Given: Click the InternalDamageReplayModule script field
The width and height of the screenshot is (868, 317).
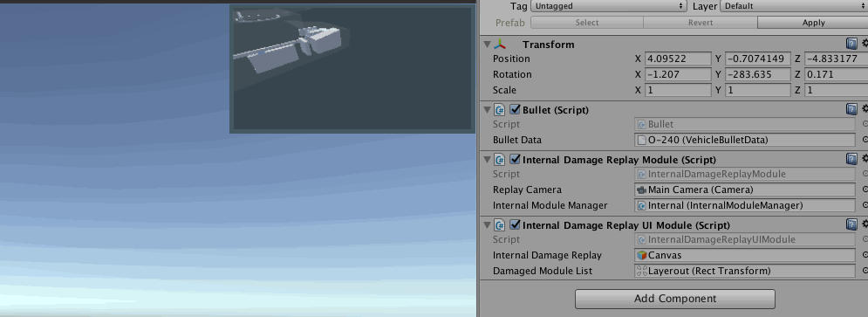Looking at the screenshot, I should (x=744, y=174).
